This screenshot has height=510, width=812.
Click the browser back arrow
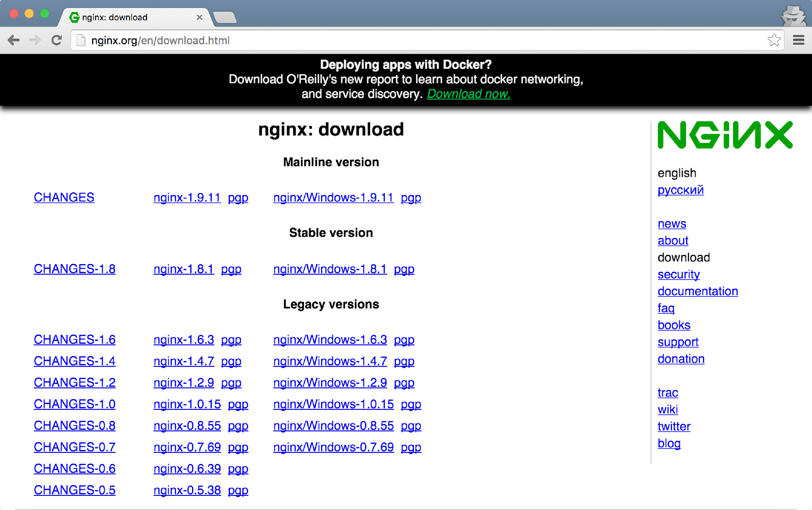(14, 41)
